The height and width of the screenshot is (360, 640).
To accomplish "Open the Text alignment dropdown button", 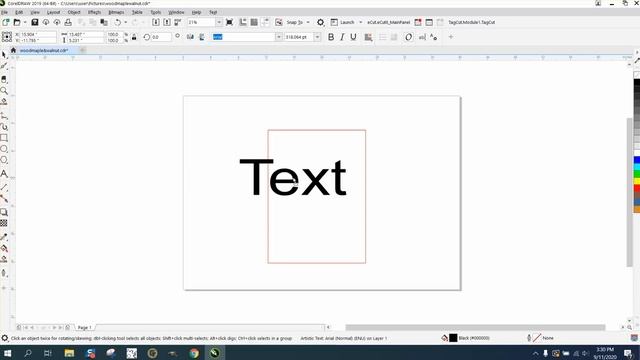I will pyautogui.click(x=368, y=37).
